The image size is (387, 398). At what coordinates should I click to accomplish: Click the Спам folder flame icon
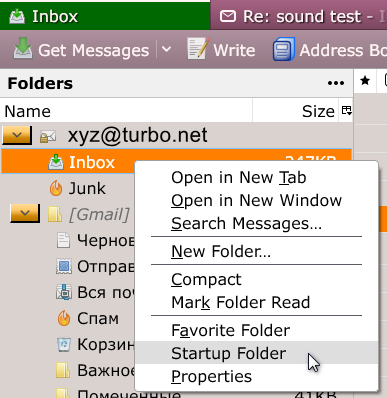pyautogui.click(x=64, y=318)
